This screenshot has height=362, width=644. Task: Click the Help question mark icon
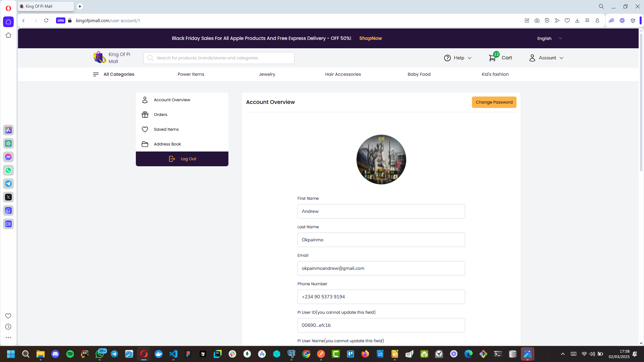click(x=447, y=58)
